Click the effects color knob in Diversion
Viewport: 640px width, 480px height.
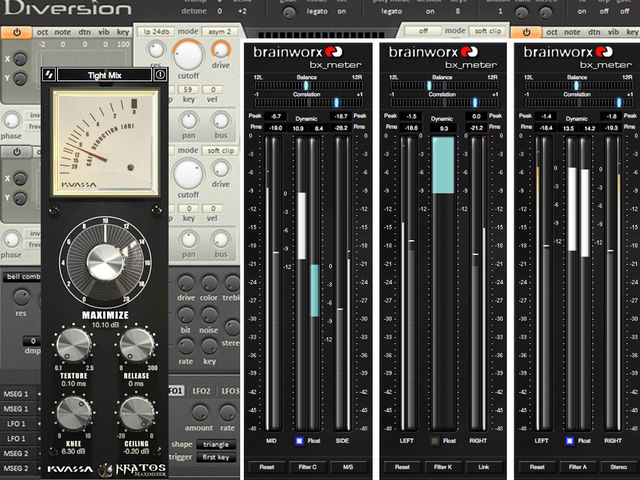click(209, 282)
